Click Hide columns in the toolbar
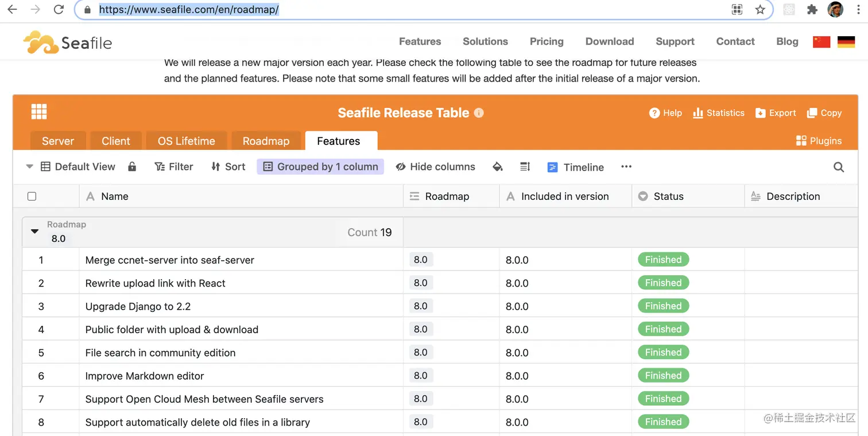 pos(436,167)
